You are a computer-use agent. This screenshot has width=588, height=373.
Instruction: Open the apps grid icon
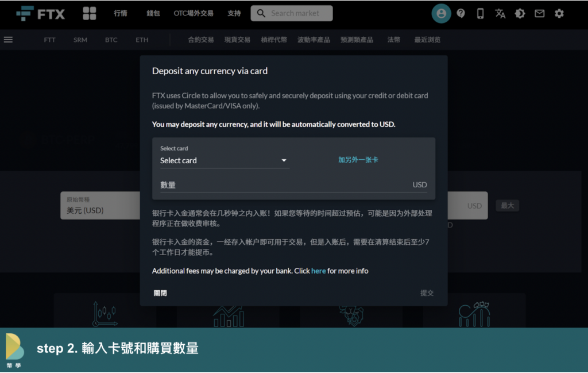(x=89, y=14)
